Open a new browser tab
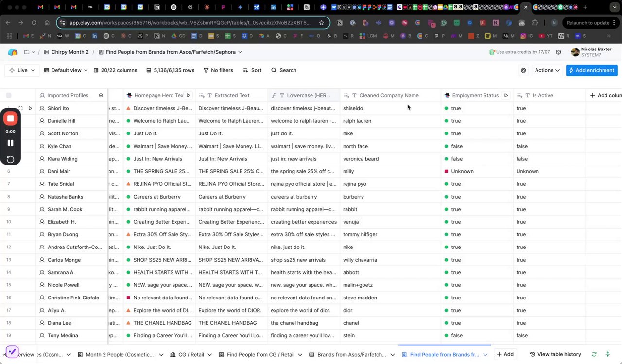The image size is (622, 364). click(585, 7)
